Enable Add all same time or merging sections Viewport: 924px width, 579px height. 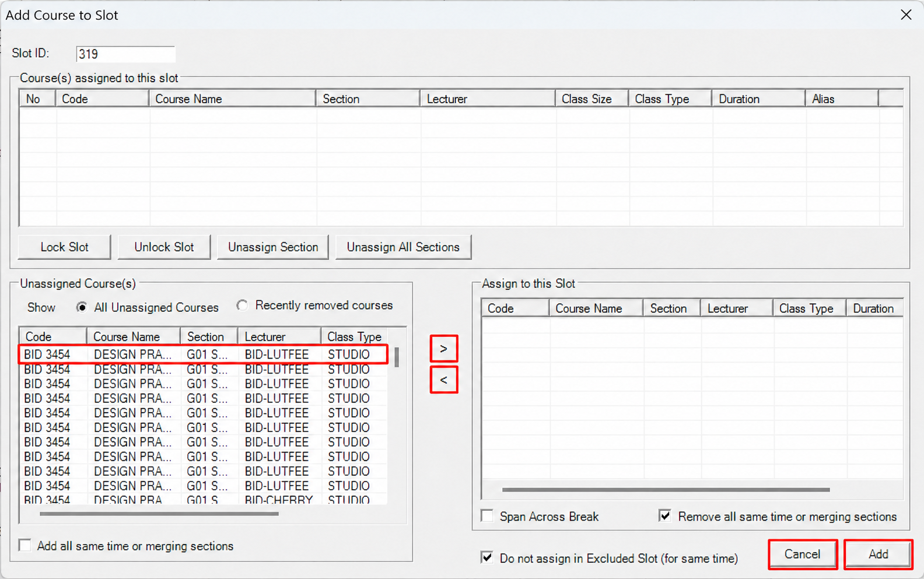[x=25, y=546]
